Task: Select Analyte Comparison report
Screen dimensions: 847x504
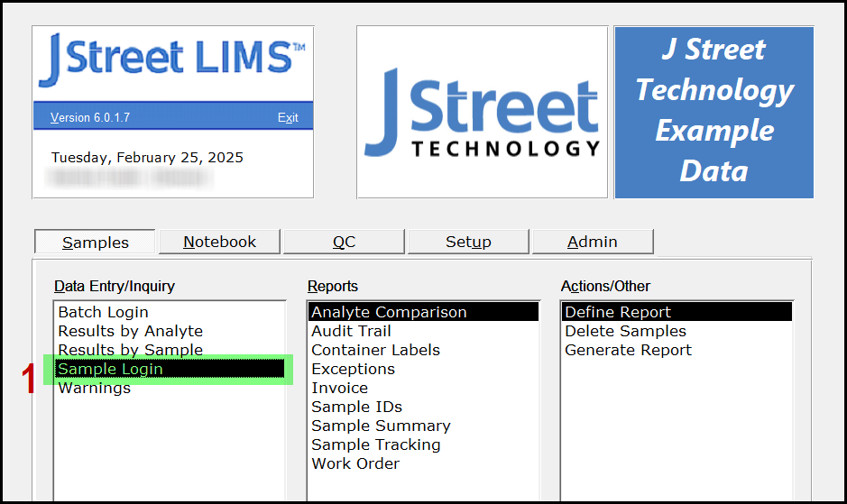Action: point(424,312)
